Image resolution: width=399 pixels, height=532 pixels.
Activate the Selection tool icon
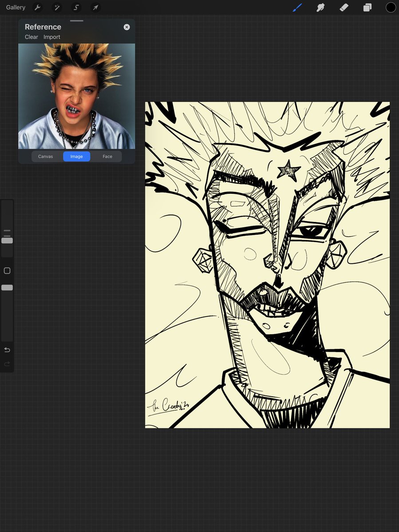(76, 8)
